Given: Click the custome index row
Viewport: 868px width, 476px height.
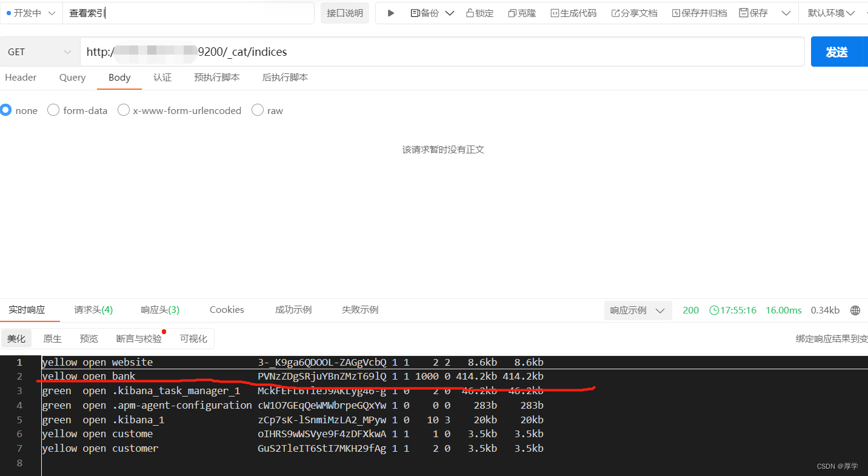Looking at the screenshot, I should tap(293, 434).
